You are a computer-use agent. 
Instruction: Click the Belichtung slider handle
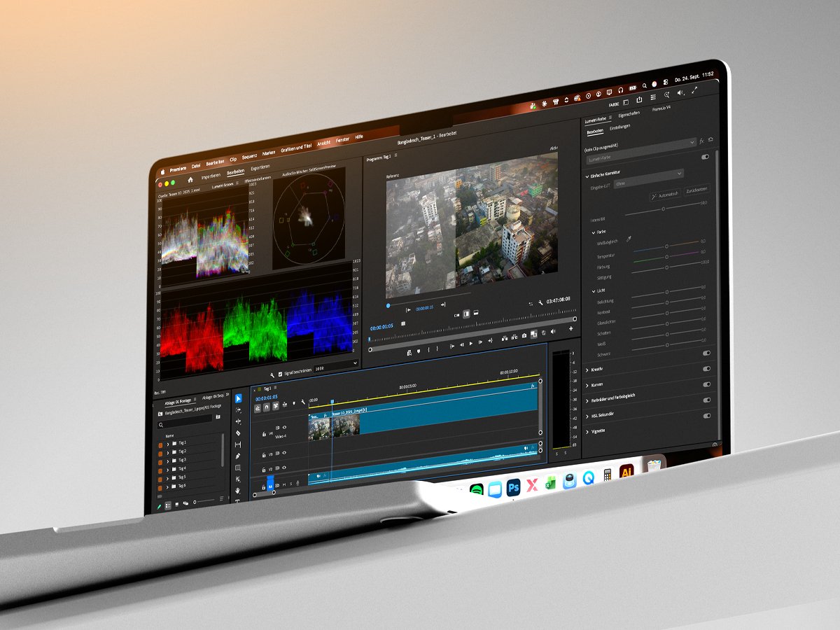(667, 292)
